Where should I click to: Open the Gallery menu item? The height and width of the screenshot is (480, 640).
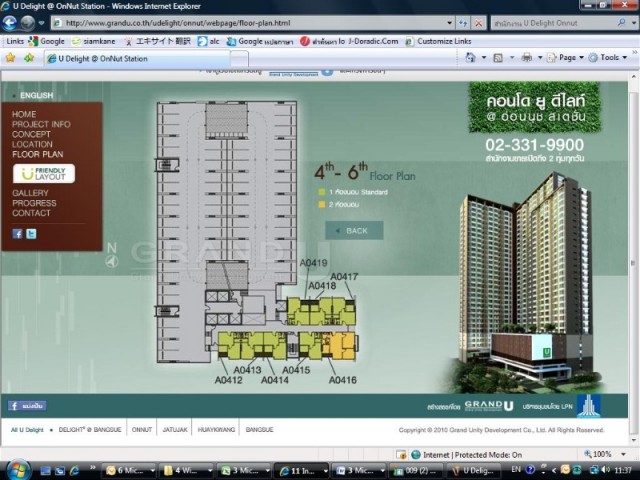[30, 193]
